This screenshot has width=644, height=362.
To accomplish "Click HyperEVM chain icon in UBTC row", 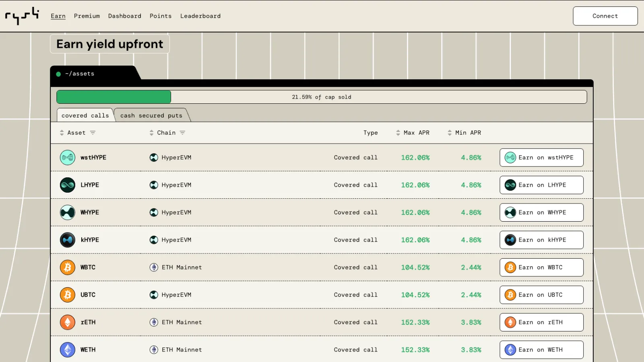I will click(x=154, y=295).
